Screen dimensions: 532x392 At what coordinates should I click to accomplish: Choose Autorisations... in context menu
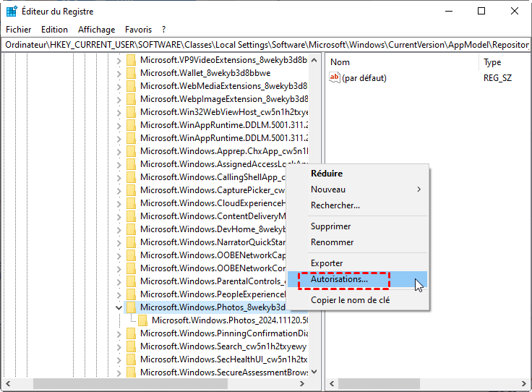(357, 279)
